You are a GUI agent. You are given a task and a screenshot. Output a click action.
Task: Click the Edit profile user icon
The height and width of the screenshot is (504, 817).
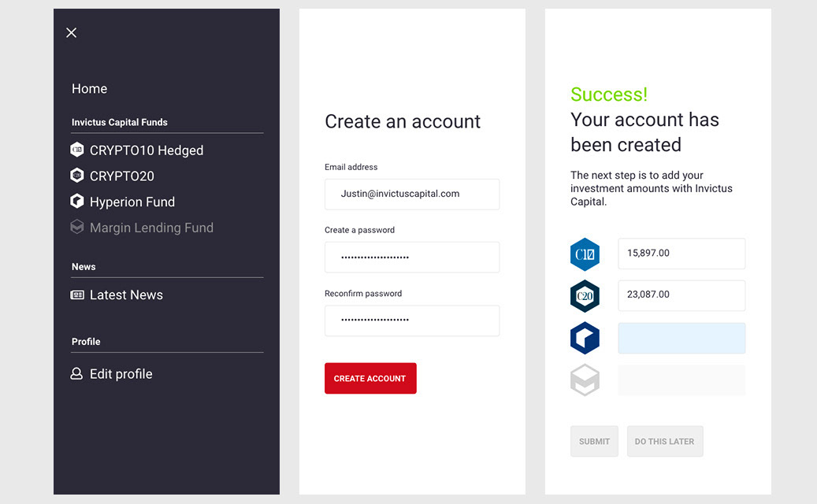77,374
